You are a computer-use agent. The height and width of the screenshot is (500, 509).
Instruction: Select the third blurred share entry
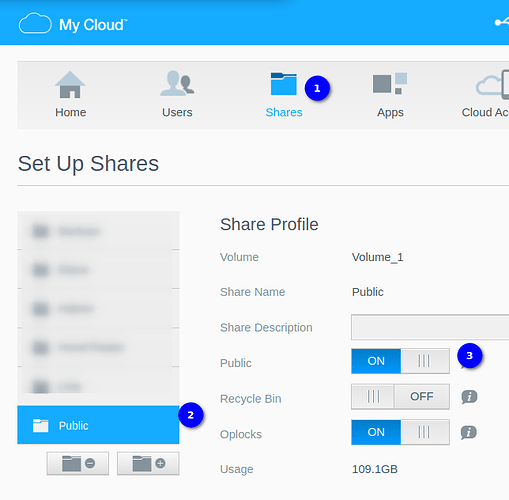pos(98,309)
